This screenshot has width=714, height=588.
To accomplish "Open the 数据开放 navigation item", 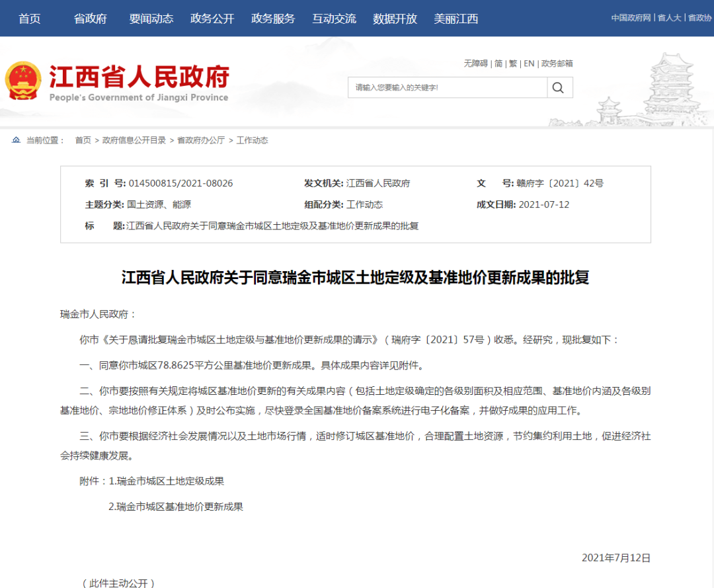I will tap(395, 19).
